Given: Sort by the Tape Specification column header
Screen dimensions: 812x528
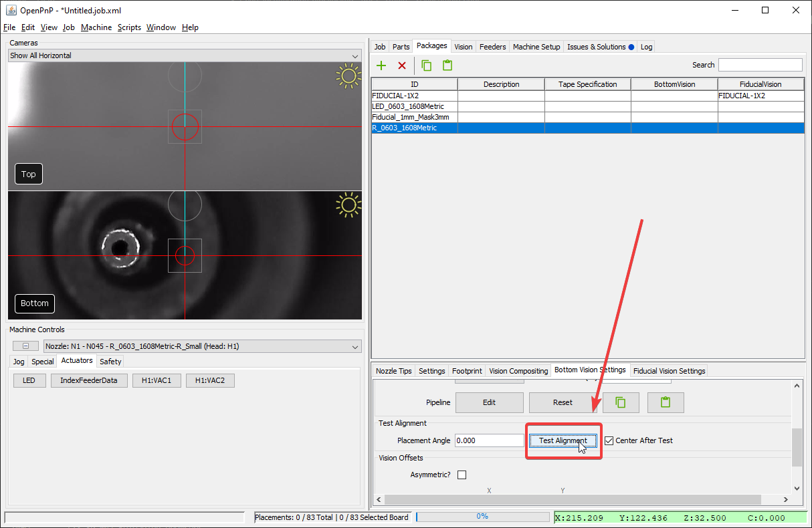Looking at the screenshot, I should click(x=588, y=84).
